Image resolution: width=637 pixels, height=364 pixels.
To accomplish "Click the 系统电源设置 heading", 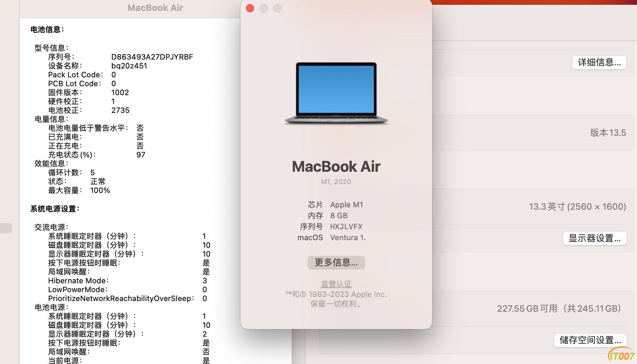I will tap(55, 209).
